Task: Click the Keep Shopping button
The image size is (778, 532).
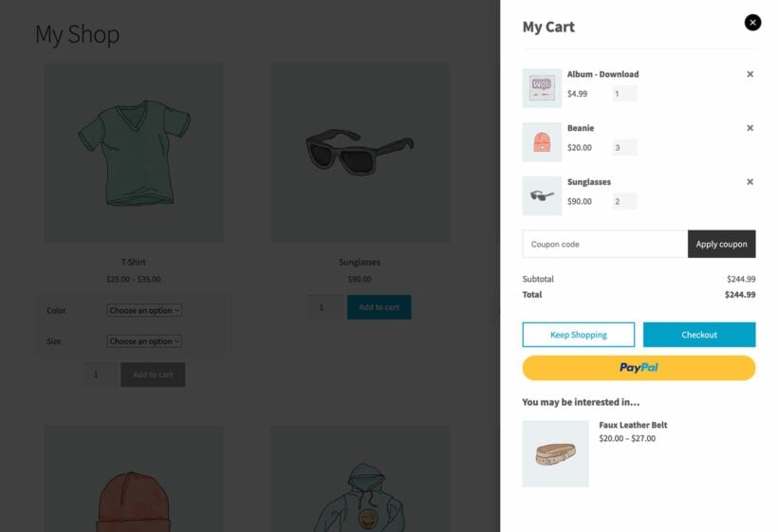Action: (578, 335)
